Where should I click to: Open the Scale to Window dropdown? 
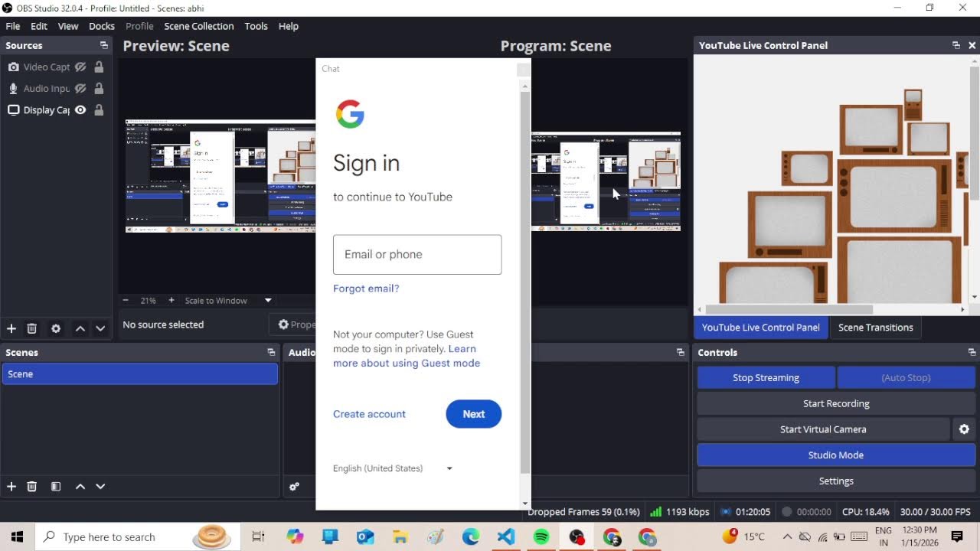point(228,301)
